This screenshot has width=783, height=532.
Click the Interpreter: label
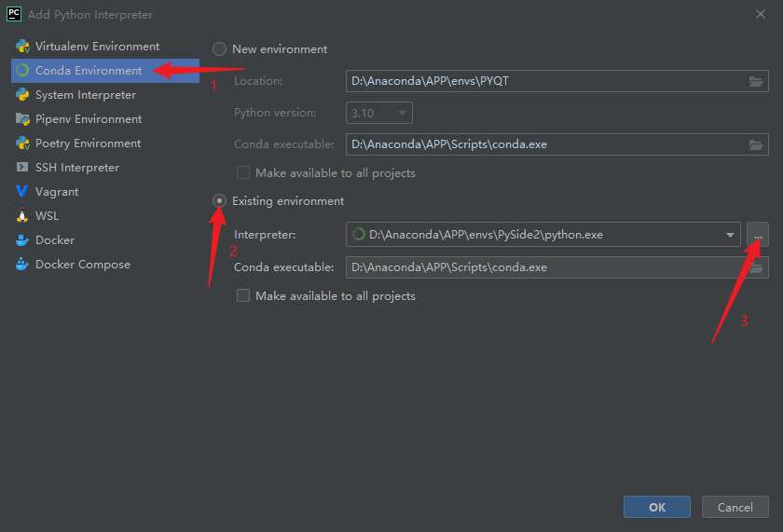click(265, 235)
